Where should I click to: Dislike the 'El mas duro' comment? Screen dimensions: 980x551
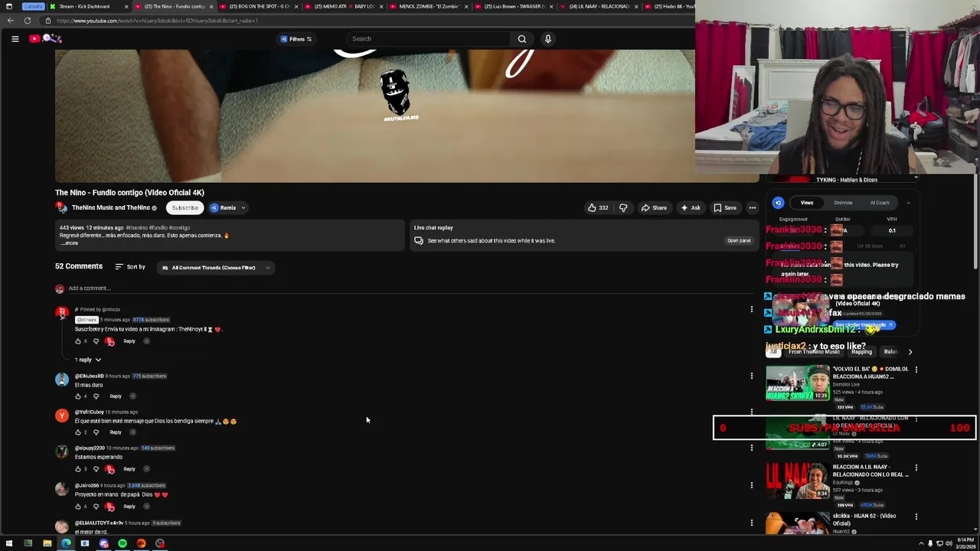click(x=96, y=396)
